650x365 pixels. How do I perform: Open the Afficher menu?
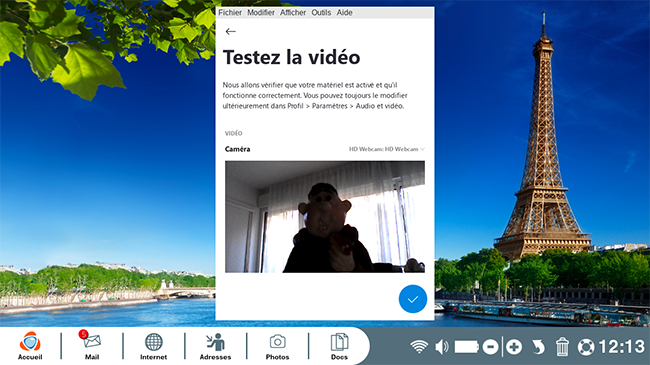(x=293, y=13)
